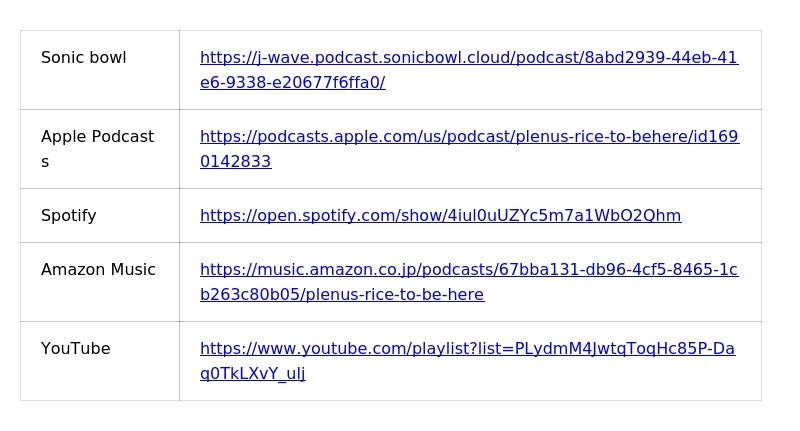Select the 'YouTube' label cell
800x431 pixels.
(76, 349)
